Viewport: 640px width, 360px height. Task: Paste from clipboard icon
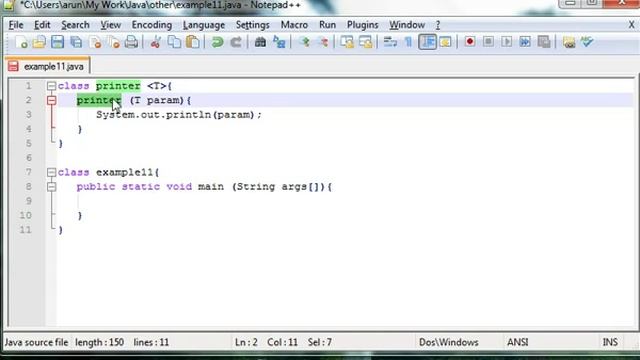point(193,42)
